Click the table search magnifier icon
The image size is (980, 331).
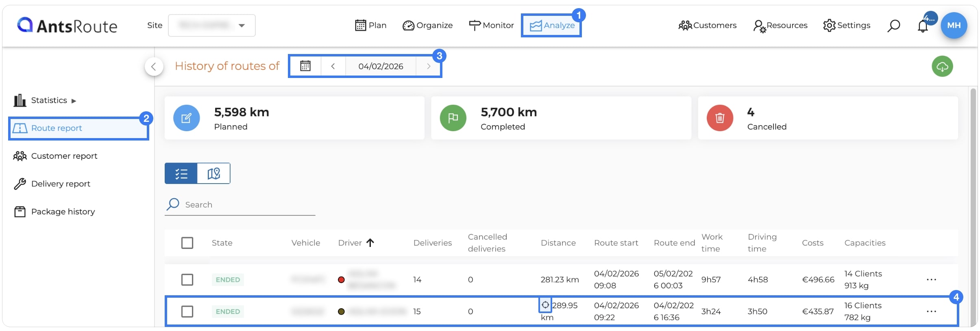(173, 204)
